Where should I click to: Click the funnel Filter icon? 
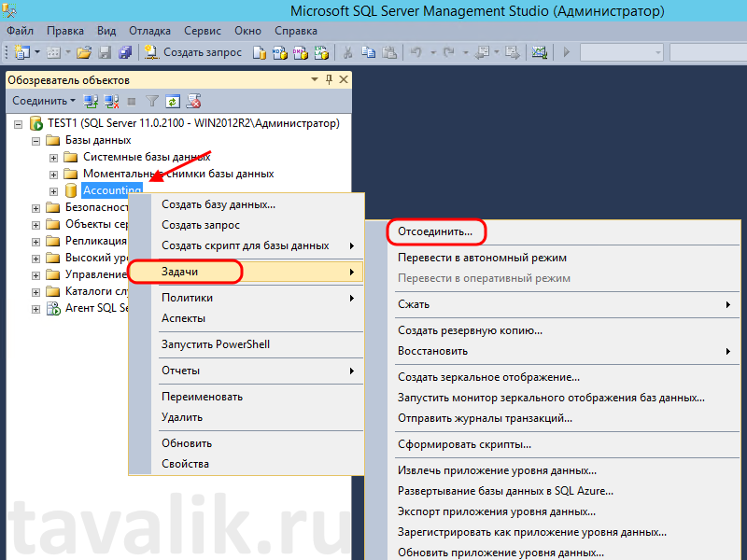(x=152, y=101)
